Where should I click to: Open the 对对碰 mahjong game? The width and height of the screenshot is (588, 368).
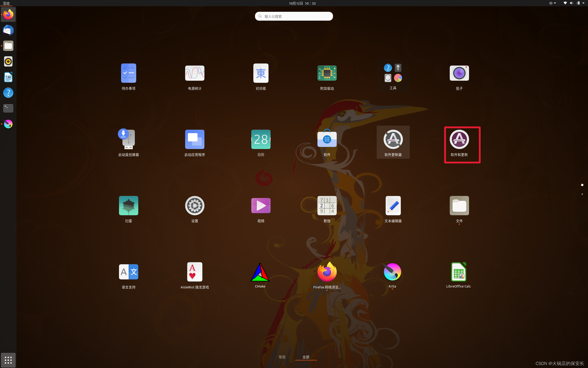point(261,77)
